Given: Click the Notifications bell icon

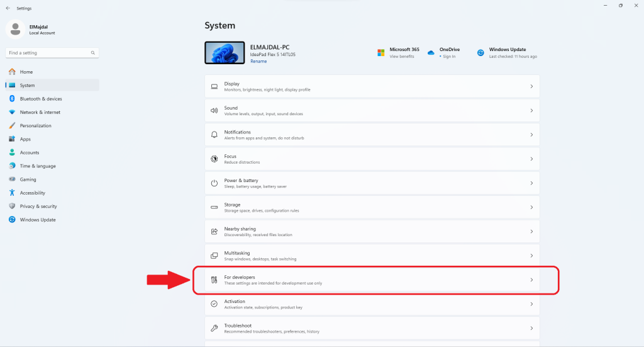Looking at the screenshot, I should click(x=214, y=135).
